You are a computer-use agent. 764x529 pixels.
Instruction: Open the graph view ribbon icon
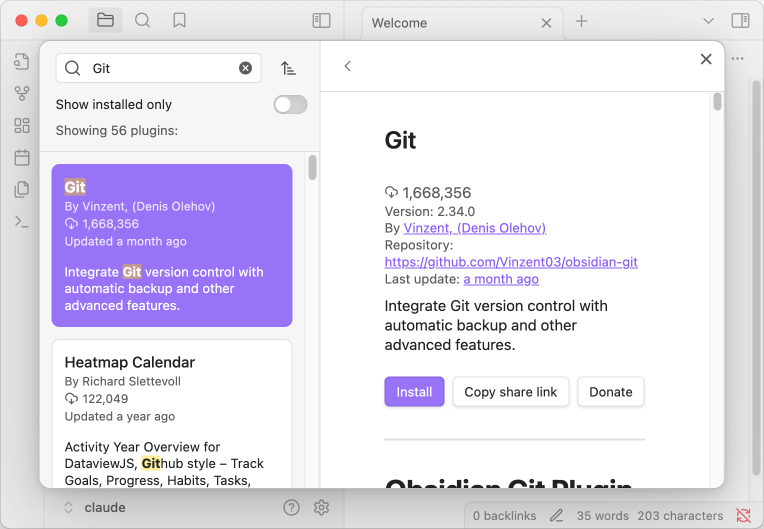click(x=21, y=93)
